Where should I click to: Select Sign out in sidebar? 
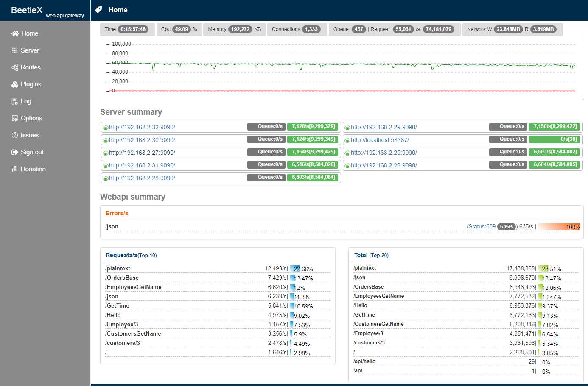[32, 152]
